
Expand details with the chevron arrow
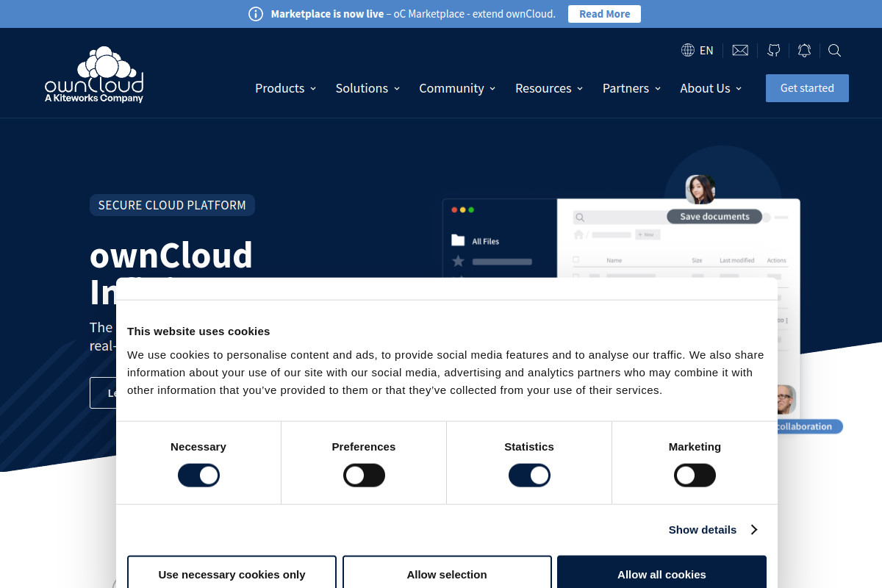pos(754,529)
